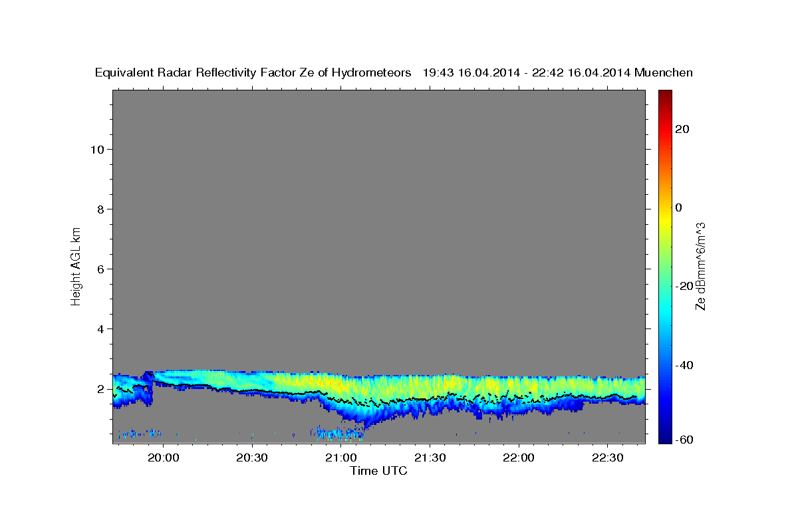Click the colorbar value '0'

click(x=678, y=207)
